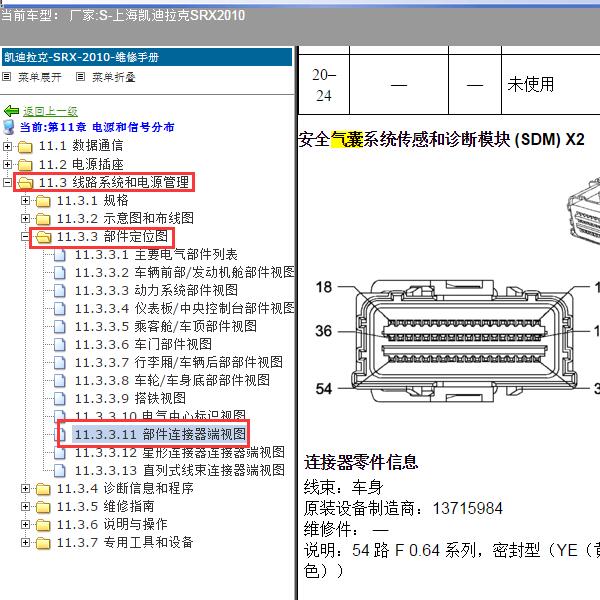Click the expand icon next to 菜单展开
Image resolution: width=600 pixels, height=600 pixels.
pyautogui.click(x=6, y=77)
